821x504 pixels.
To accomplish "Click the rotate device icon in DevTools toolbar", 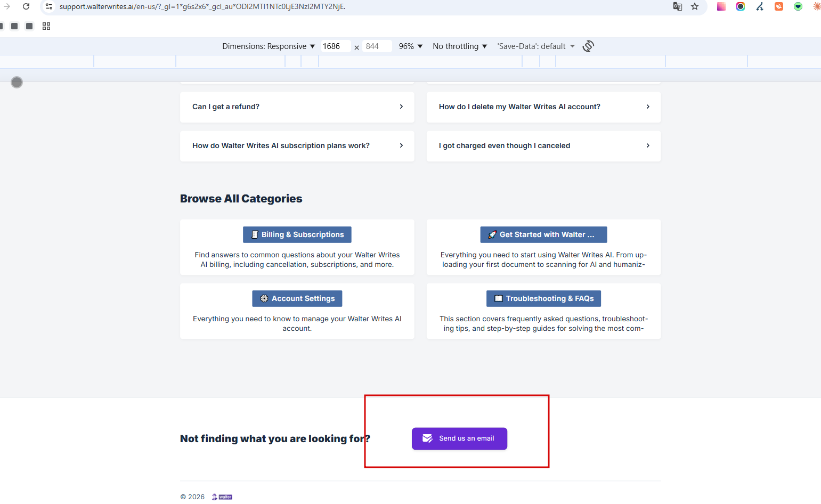I will (x=588, y=46).
